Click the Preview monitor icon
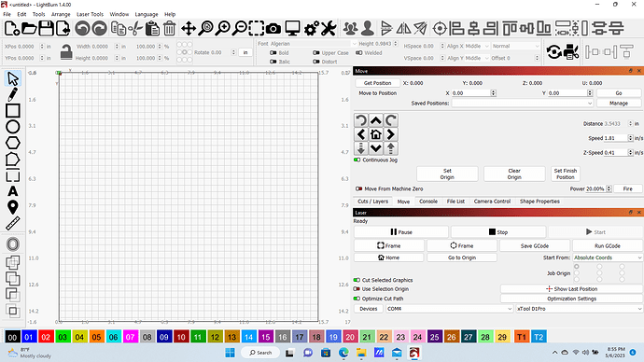Screen dimensions: 644x362 (x=292, y=28)
